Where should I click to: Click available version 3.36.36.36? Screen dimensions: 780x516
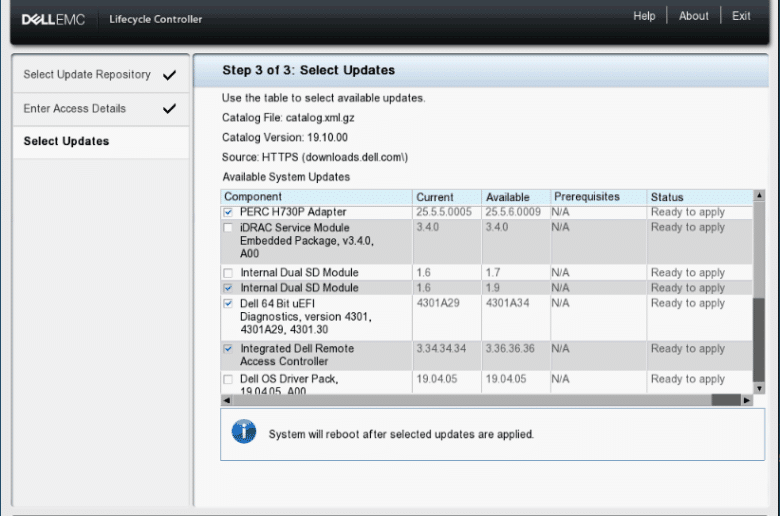coord(510,348)
